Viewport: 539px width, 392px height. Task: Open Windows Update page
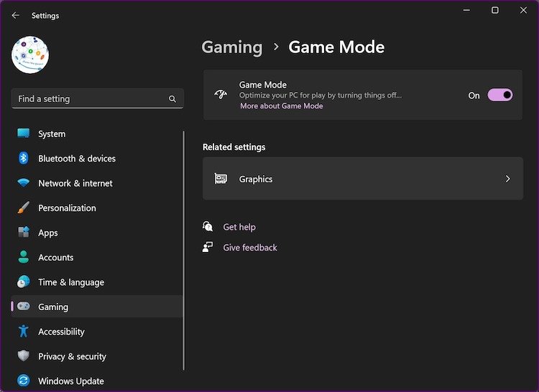pyautogui.click(x=71, y=381)
